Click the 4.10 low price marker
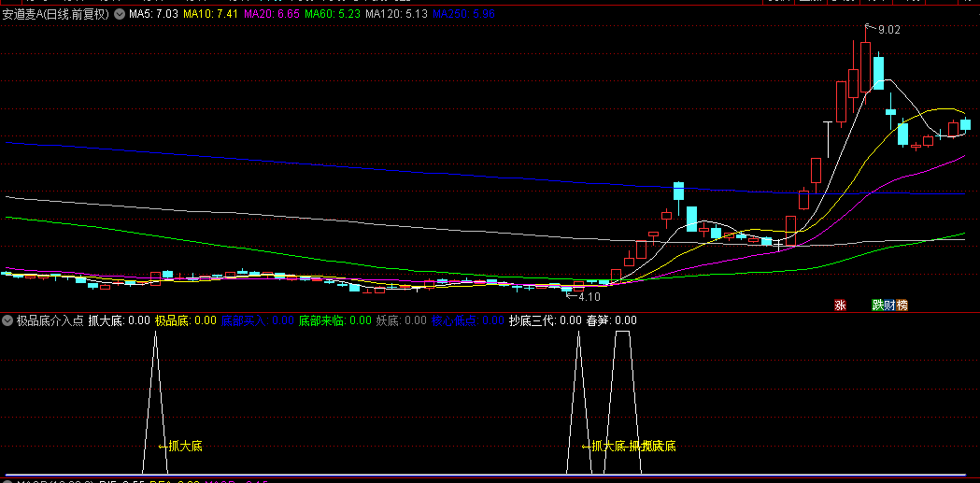 (589, 297)
